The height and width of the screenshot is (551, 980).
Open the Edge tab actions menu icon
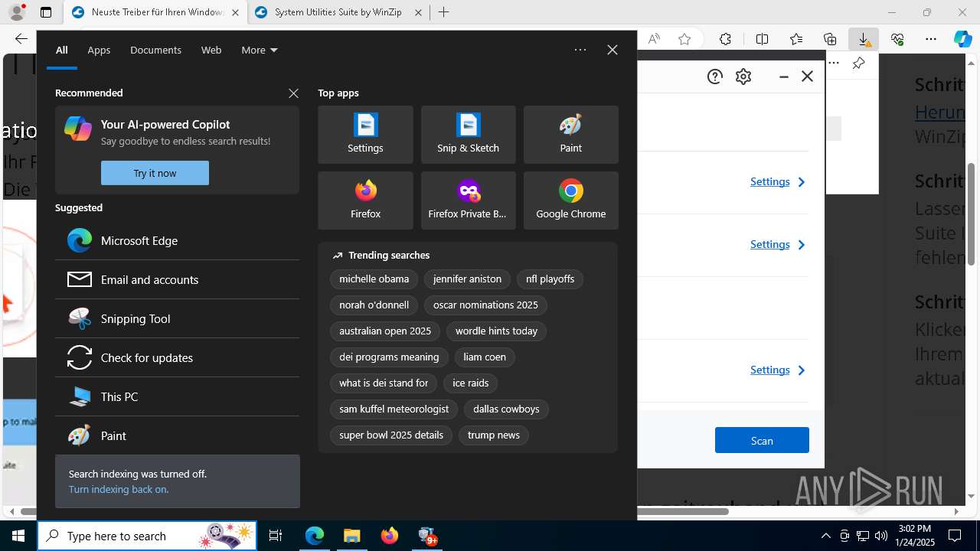click(x=46, y=12)
